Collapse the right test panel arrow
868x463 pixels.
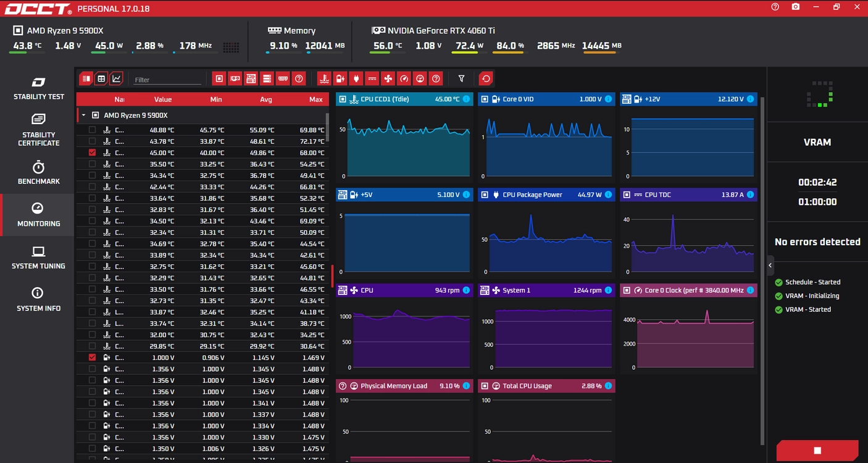(770, 265)
